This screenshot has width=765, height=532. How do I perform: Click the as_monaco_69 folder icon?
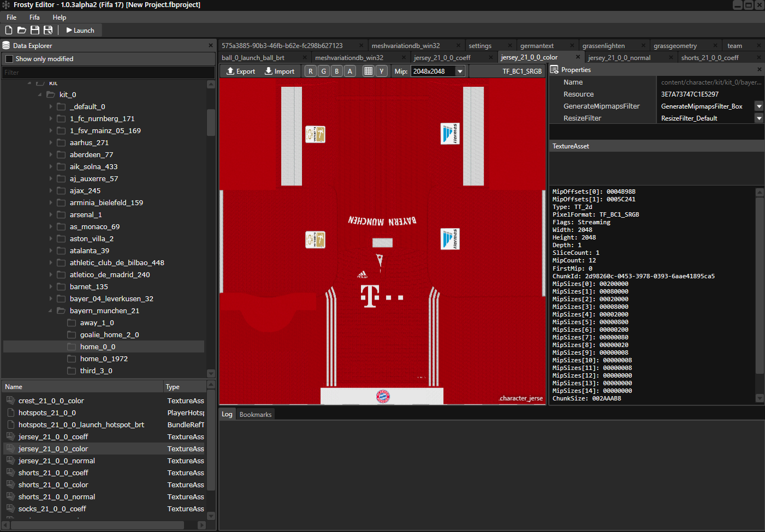point(61,226)
